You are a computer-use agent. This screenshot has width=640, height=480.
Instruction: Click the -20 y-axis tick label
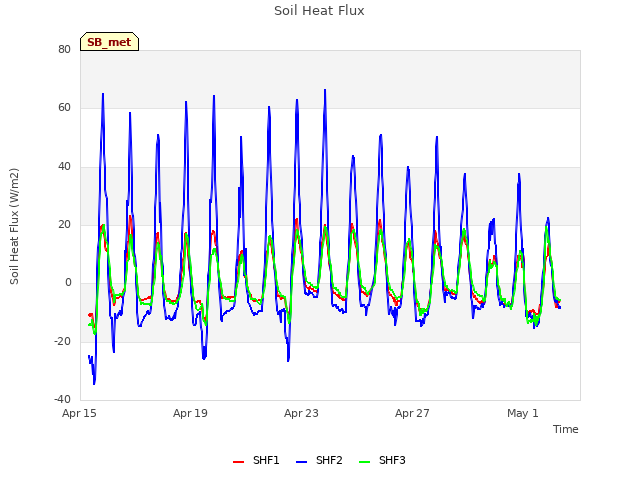62,341
